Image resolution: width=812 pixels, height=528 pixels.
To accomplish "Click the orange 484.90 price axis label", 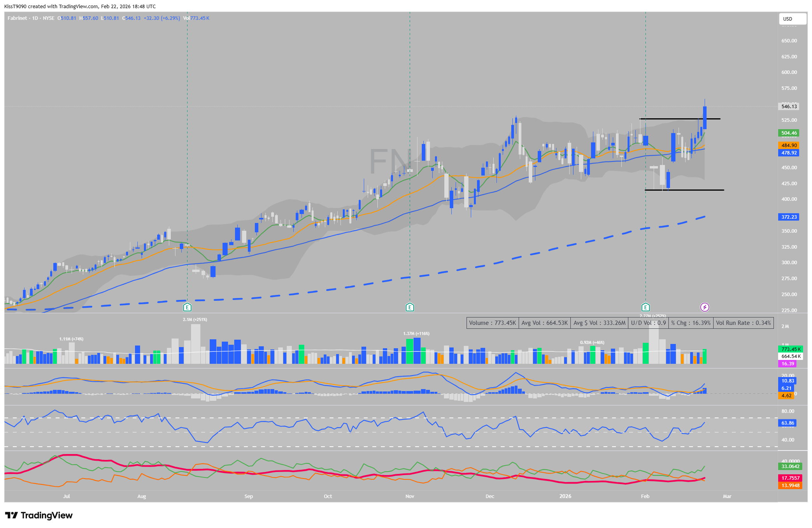I will point(789,145).
